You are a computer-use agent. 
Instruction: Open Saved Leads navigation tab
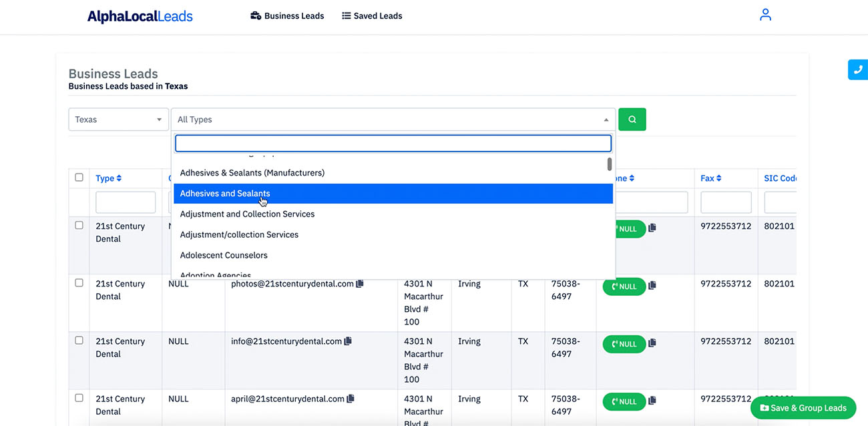click(372, 16)
